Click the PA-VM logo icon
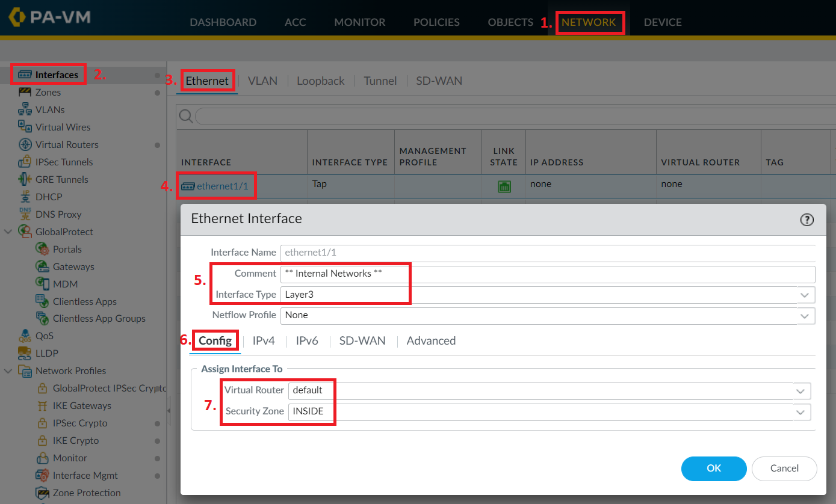Viewport: 836px width, 504px height. coord(17,17)
